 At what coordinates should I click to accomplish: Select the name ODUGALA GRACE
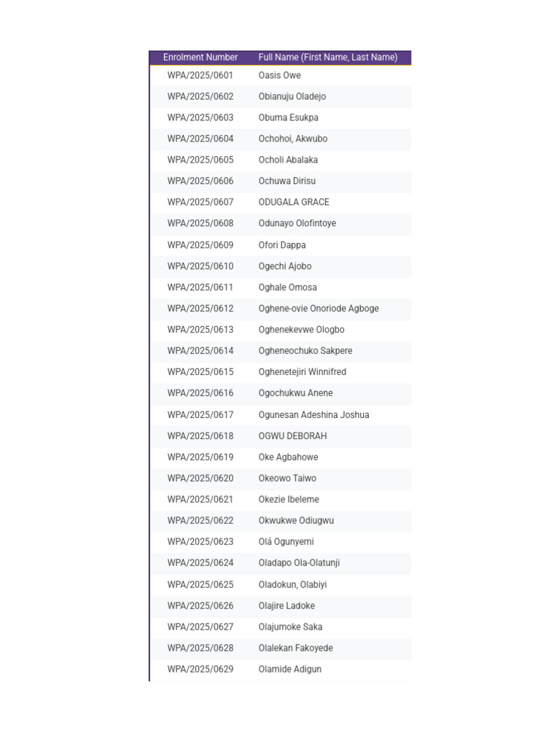pos(294,202)
